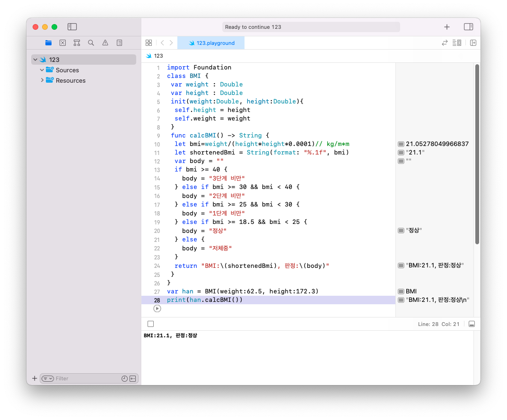Click the return statement on line 24
Image resolution: width=507 pixels, height=420 pixels.
point(252,266)
